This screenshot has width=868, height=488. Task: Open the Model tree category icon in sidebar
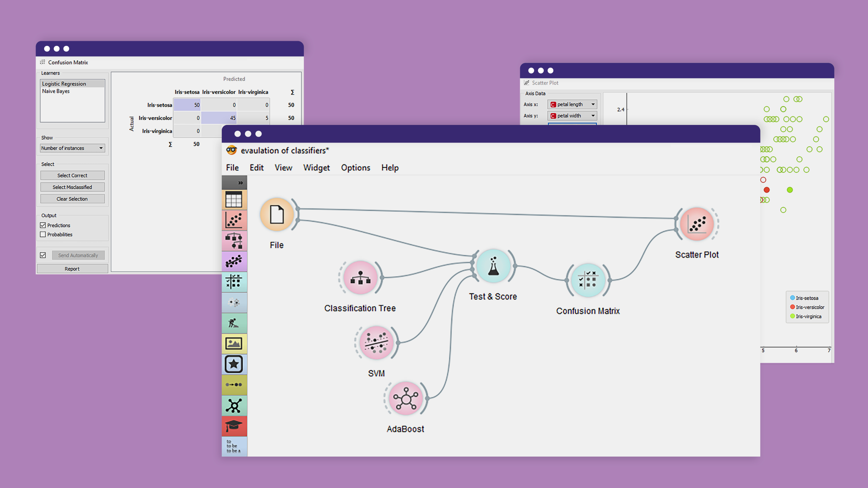pos(234,241)
